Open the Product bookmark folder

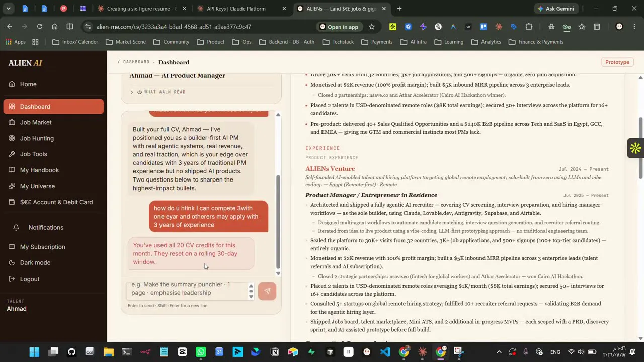[x=210, y=42]
